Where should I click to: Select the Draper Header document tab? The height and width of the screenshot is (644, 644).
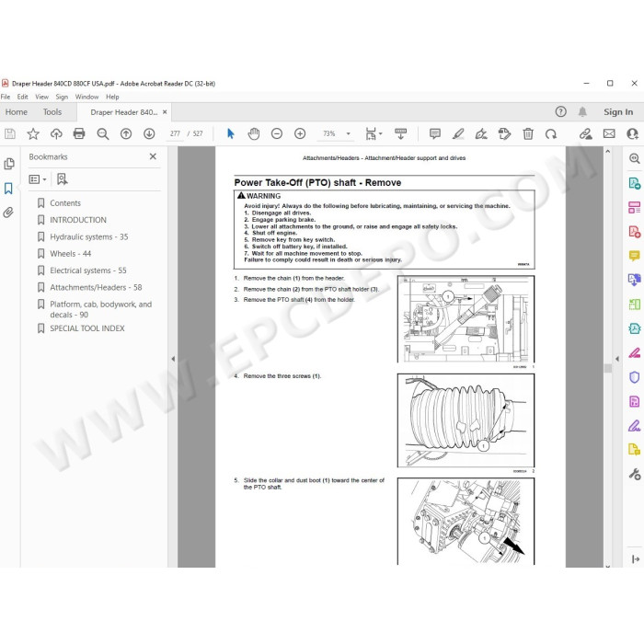point(123,112)
